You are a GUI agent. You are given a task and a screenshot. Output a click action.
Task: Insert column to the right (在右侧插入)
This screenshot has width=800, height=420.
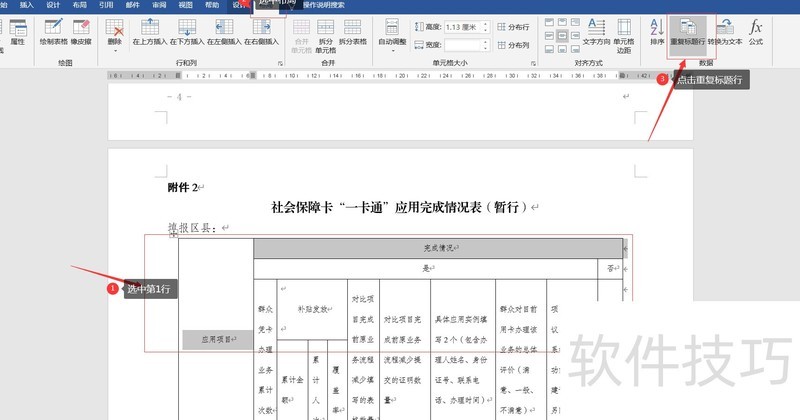[x=261, y=32]
